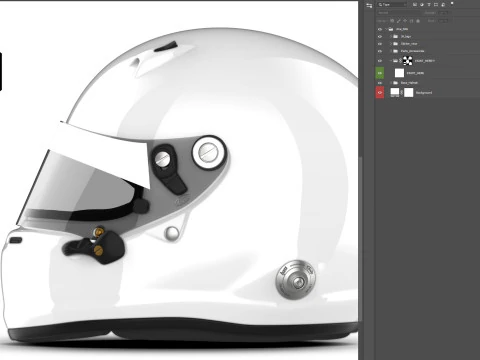Filter layers by pixel layers icon

[415, 4]
